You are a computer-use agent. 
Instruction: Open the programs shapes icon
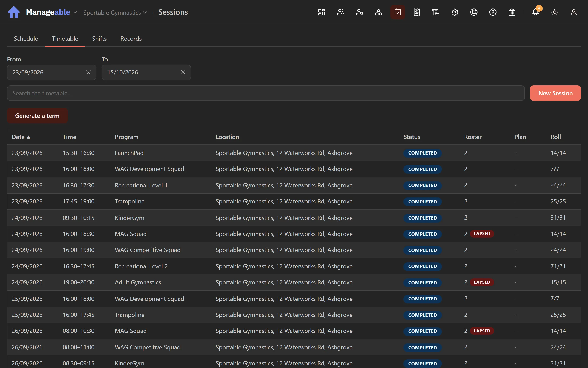click(379, 12)
